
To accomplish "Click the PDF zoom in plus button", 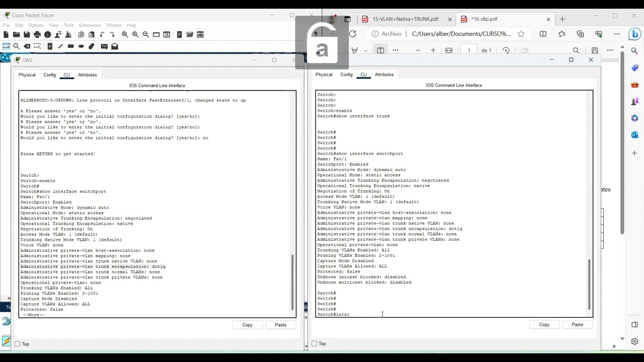I will click(x=433, y=50).
